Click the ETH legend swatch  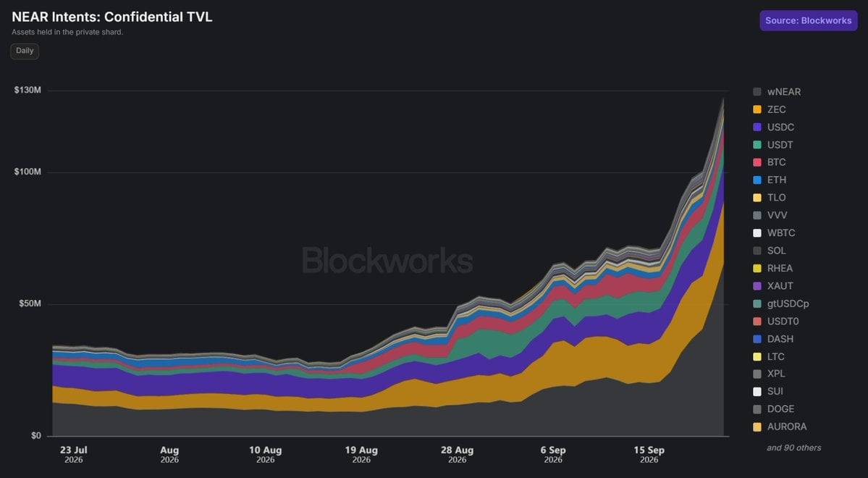click(757, 180)
